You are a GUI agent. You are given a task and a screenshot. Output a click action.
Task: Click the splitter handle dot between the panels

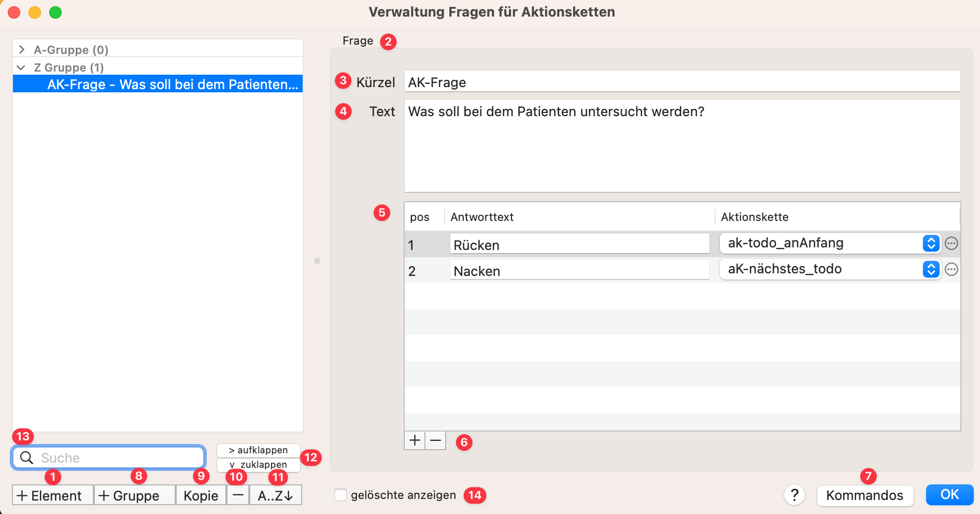317,261
